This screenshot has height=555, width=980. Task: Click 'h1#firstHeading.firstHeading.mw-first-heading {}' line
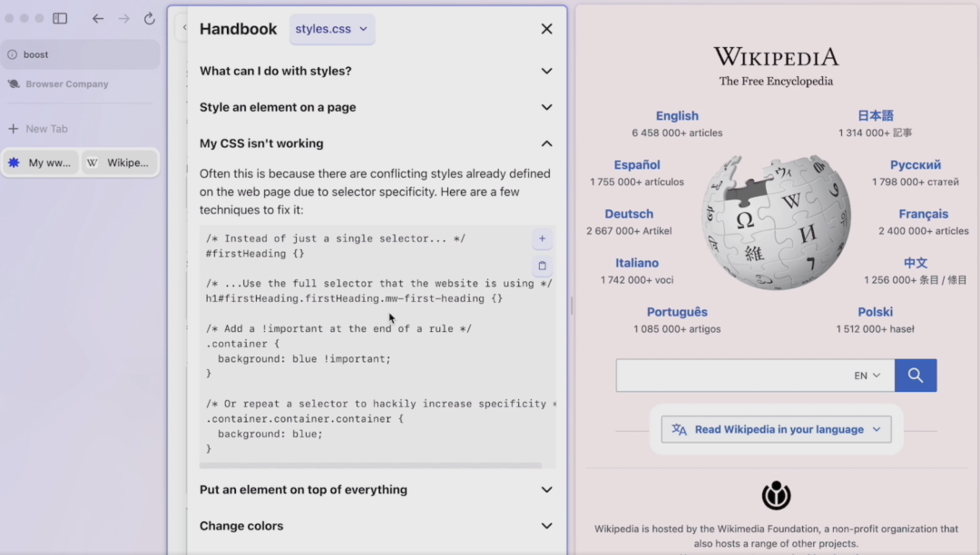click(x=354, y=298)
